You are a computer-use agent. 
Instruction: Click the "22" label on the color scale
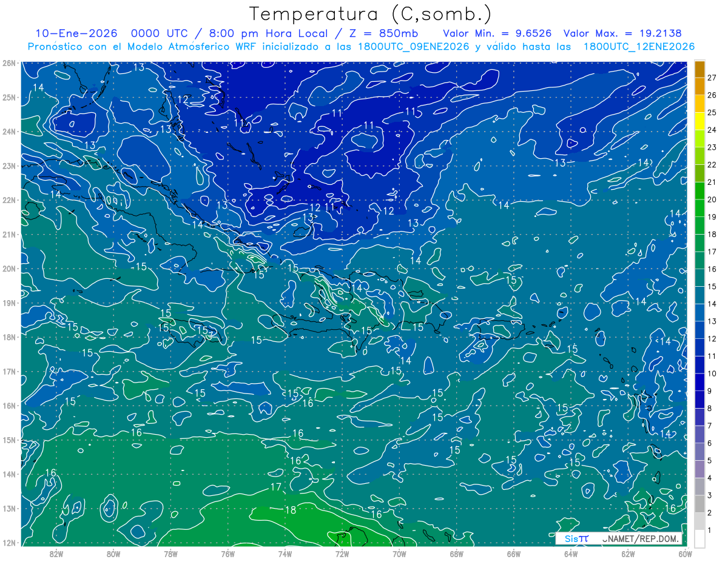[712, 165]
